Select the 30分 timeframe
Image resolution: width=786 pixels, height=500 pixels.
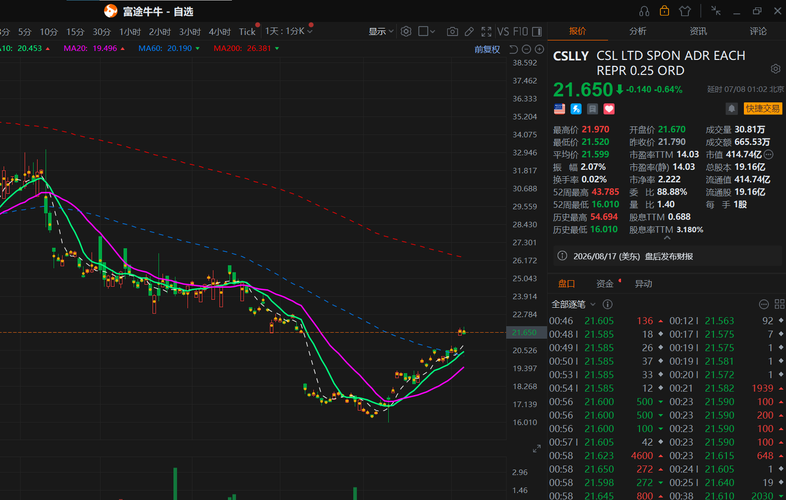point(101,32)
